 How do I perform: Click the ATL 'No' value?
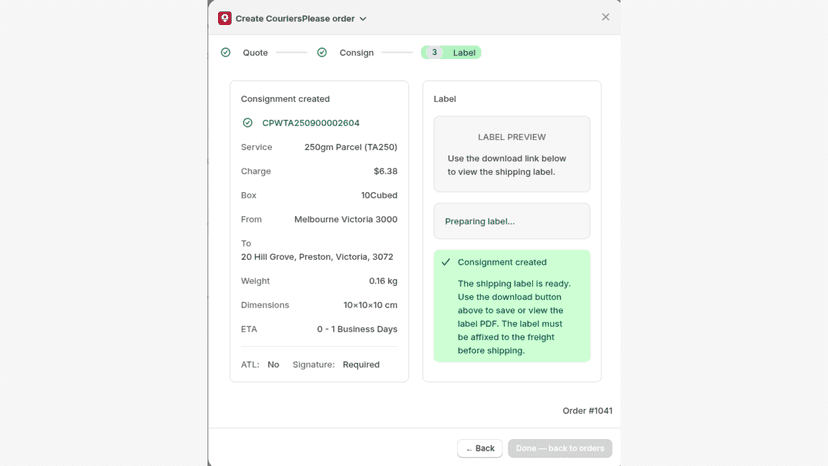pyautogui.click(x=273, y=365)
